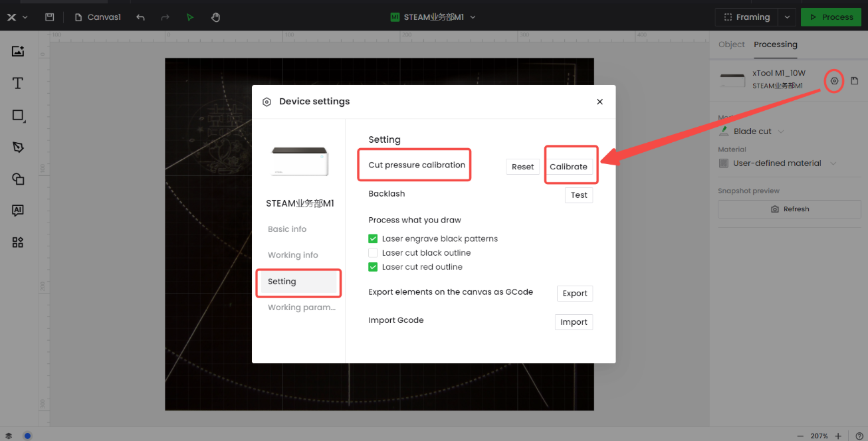This screenshot has height=441, width=868.
Task: Open Basic info section in dialog
Action: click(x=287, y=229)
